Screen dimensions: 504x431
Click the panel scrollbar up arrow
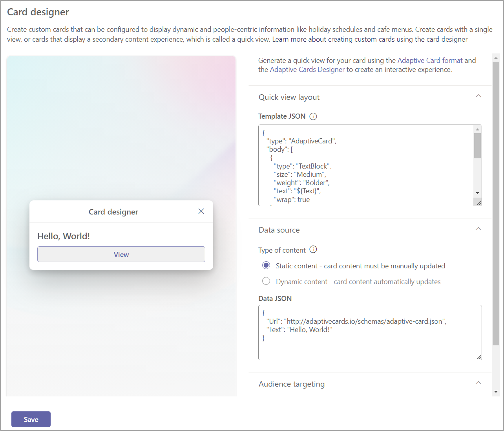pyautogui.click(x=496, y=58)
